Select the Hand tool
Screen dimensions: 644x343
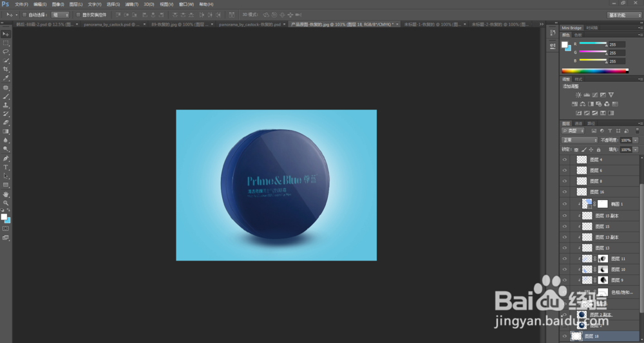coord(6,194)
